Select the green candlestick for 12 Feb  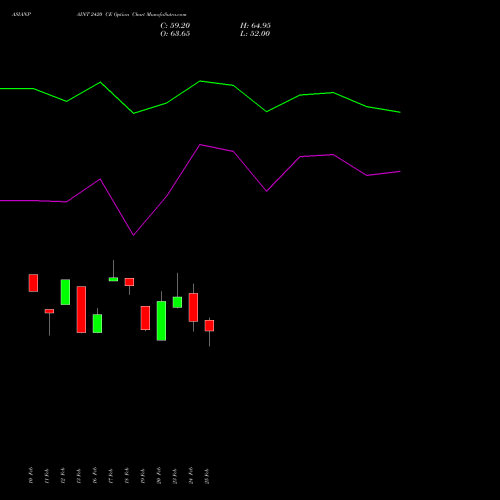[65, 292]
